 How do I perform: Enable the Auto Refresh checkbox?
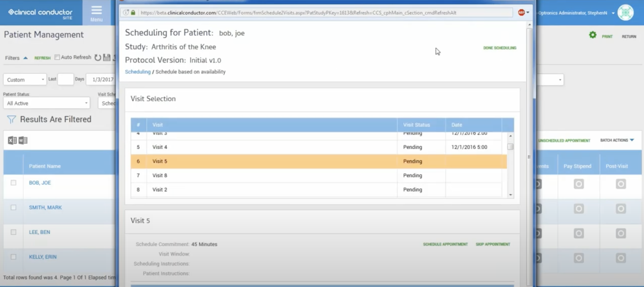pos(57,57)
